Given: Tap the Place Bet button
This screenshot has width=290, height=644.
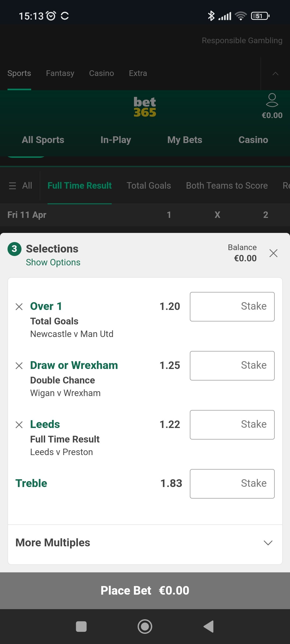Looking at the screenshot, I should click(x=145, y=591).
